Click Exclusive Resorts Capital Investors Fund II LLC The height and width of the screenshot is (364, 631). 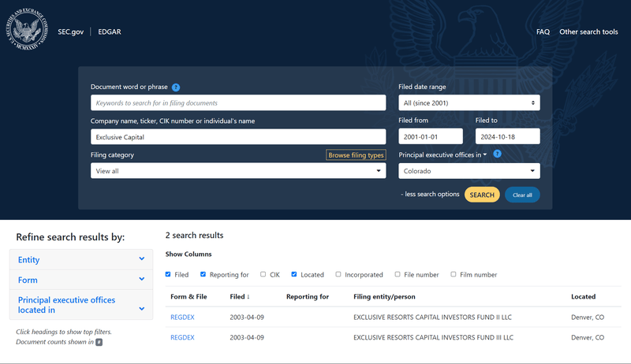(x=432, y=317)
